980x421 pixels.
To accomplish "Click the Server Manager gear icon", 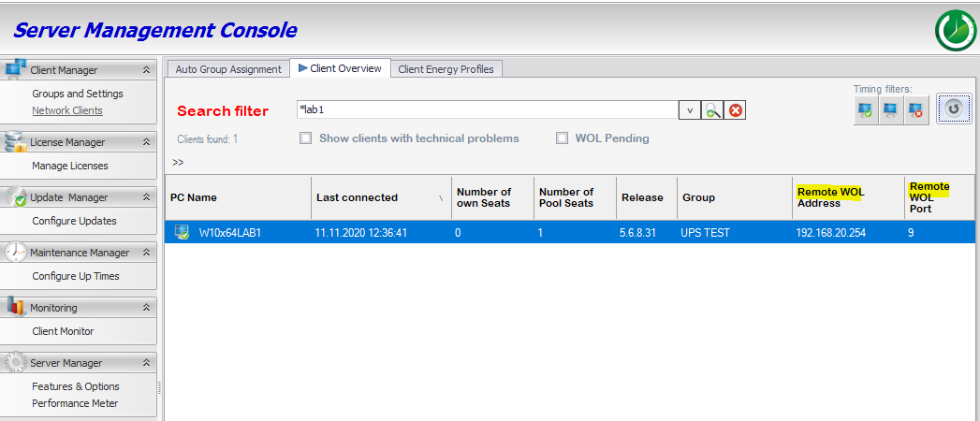I will coord(15,362).
